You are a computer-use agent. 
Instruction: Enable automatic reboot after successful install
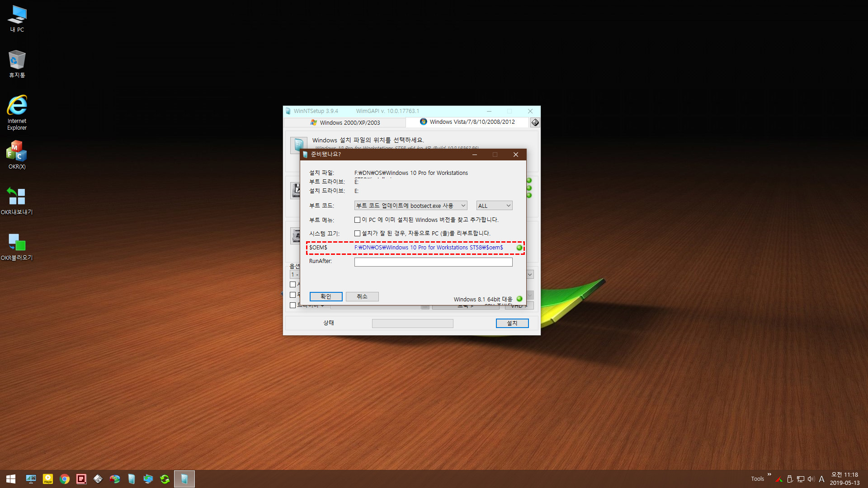pos(358,234)
